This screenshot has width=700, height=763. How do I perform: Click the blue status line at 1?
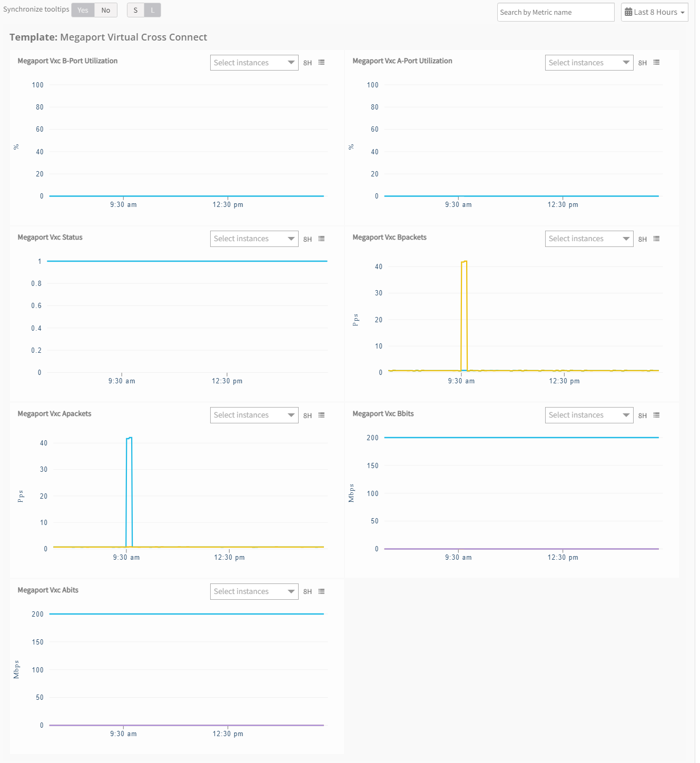(187, 261)
